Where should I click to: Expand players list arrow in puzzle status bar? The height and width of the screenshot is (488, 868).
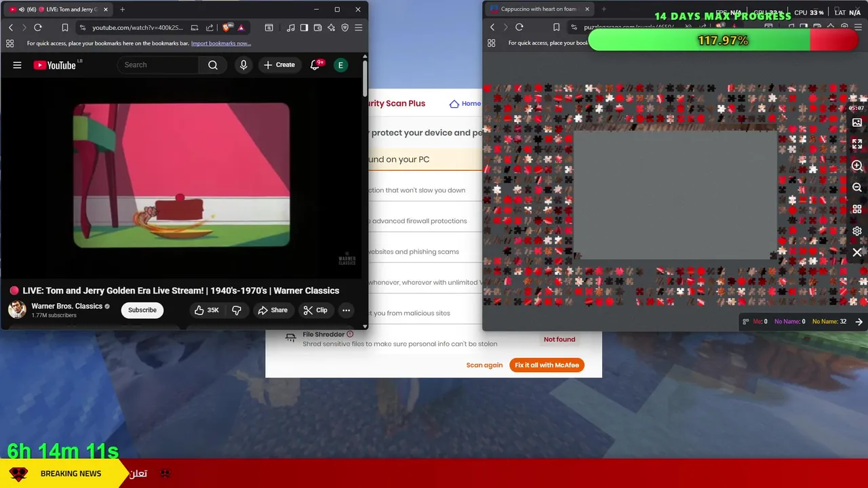859,322
